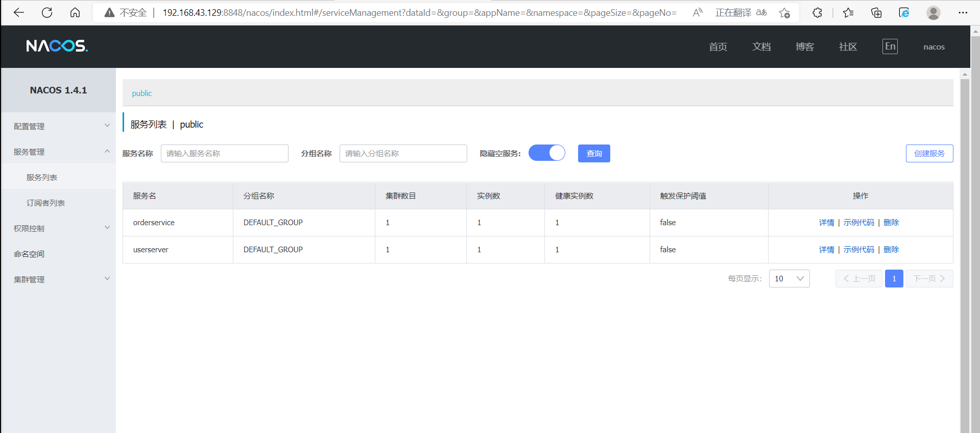Select the public namespace tab

tap(142, 93)
